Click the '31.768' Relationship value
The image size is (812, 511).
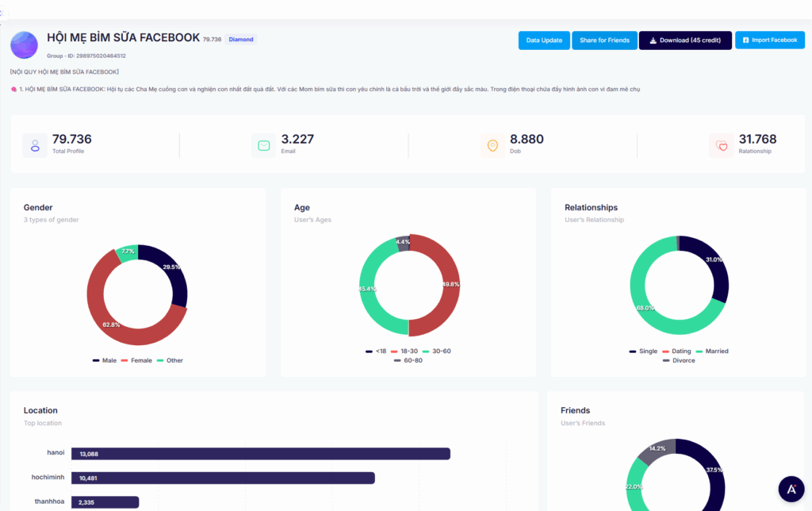click(x=757, y=139)
